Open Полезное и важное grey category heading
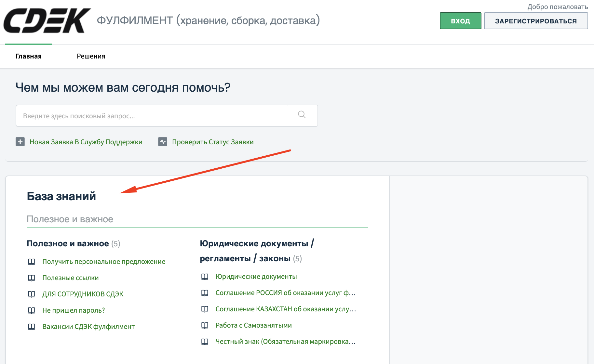Screen dimensions: 594x364 70,219
